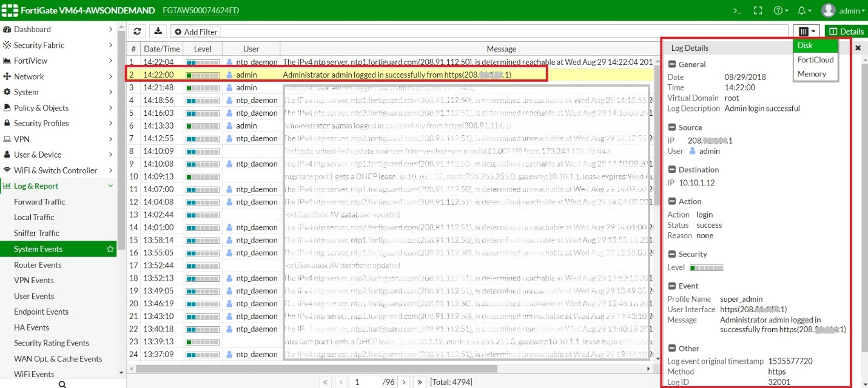Open Forward Traffic log page
This screenshot has width=868, height=388.
39,202
